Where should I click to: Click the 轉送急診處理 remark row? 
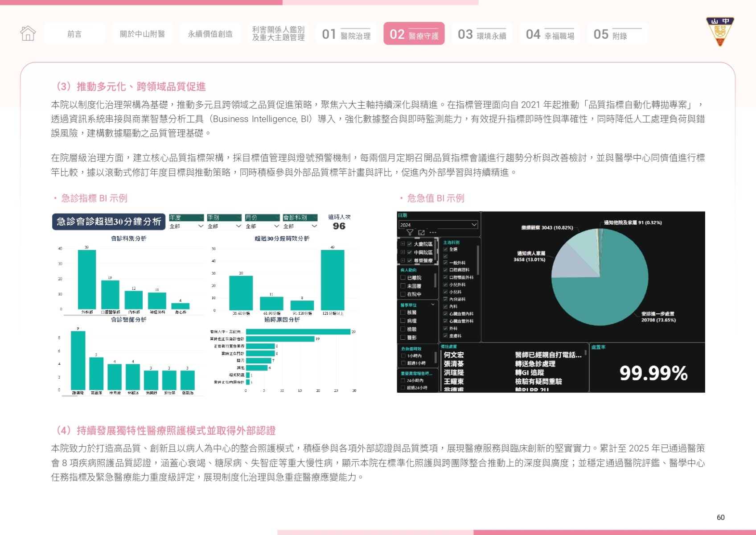[x=535, y=364]
